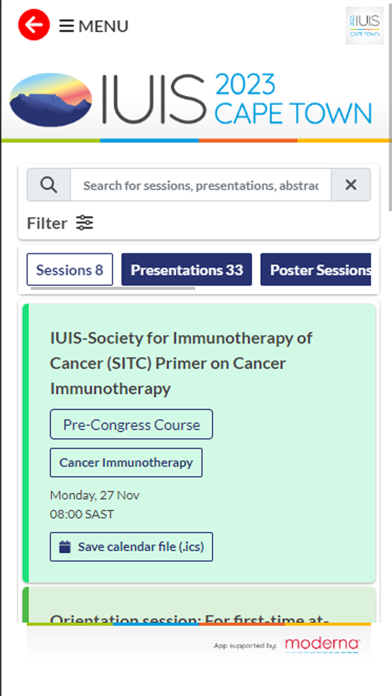Image resolution: width=392 pixels, height=696 pixels.
Task: Switch to the Poster Sessions tab
Action: coord(316,269)
